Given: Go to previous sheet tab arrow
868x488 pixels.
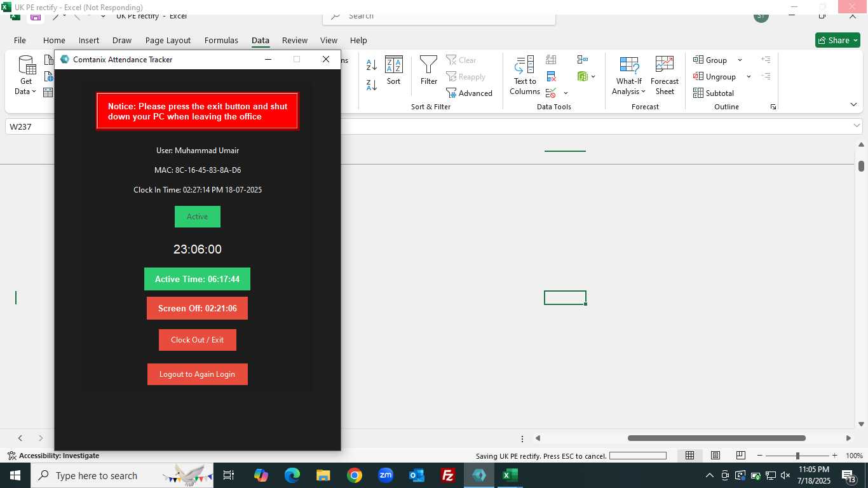Looking at the screenshot, I should 20,438.
